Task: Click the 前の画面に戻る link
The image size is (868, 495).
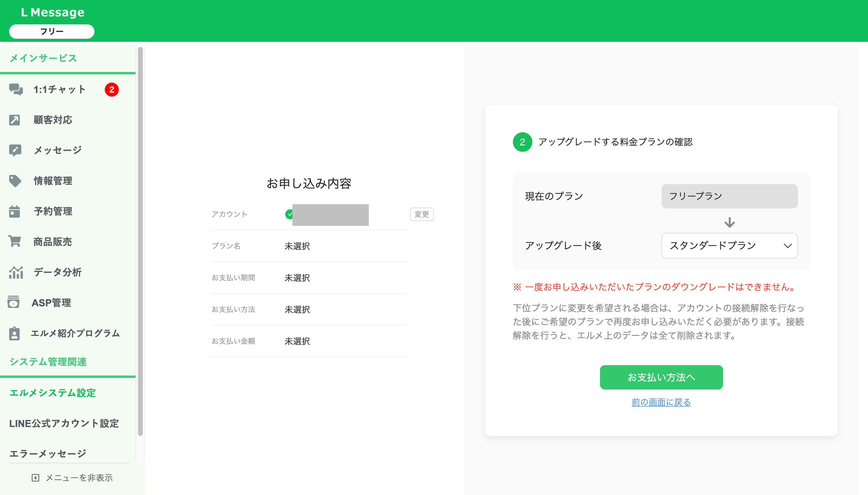Action: pos(661,402)
